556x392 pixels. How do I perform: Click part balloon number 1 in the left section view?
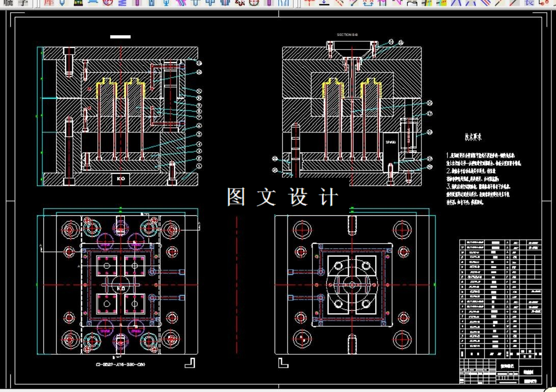click(x=199, y=166)
